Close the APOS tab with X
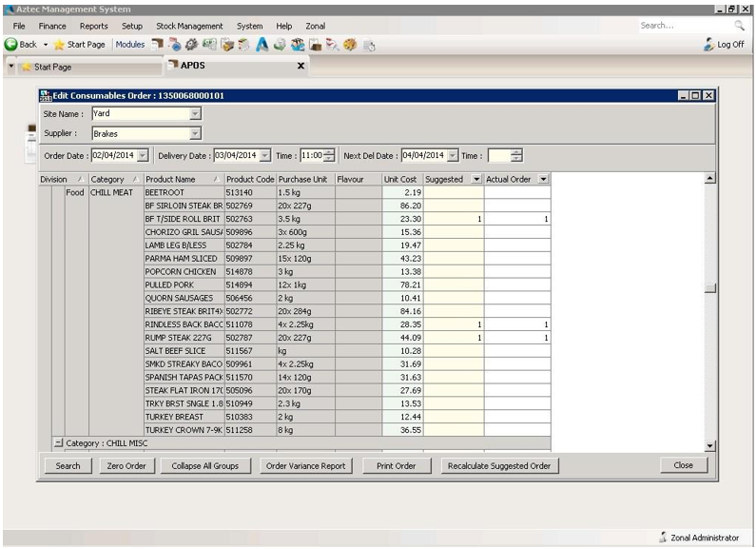Viewport: 756px width, 549px height. coord(301,67)
